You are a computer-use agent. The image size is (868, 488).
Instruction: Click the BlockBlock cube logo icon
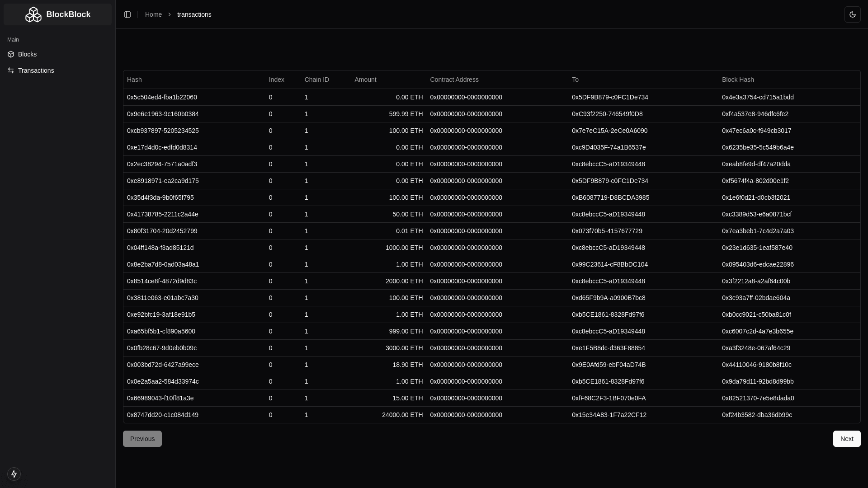[x=33, y=14]
